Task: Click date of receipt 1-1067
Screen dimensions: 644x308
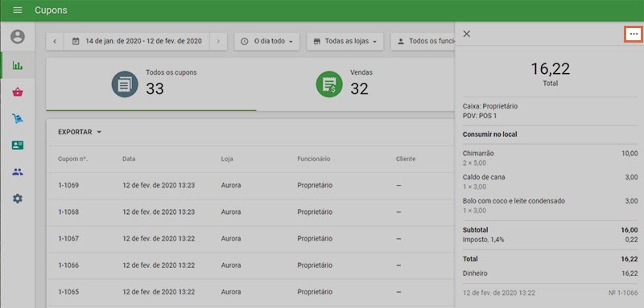Action: [159, 239]
